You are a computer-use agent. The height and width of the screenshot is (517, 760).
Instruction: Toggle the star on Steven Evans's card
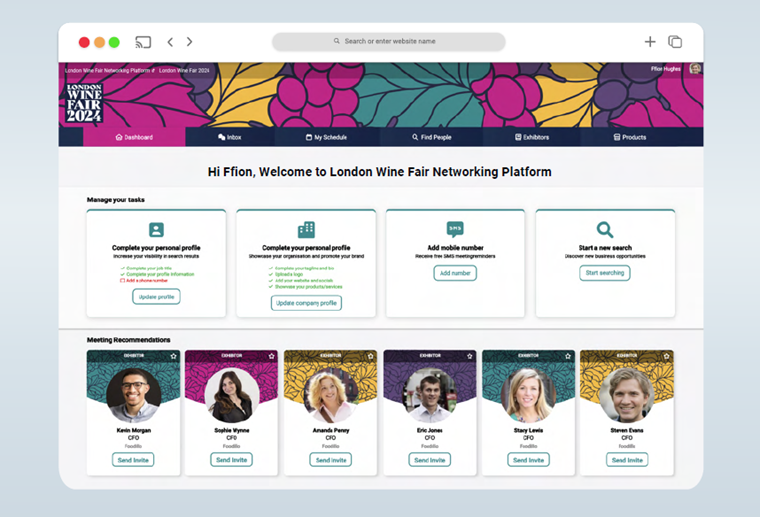click(x=666, y=356)
